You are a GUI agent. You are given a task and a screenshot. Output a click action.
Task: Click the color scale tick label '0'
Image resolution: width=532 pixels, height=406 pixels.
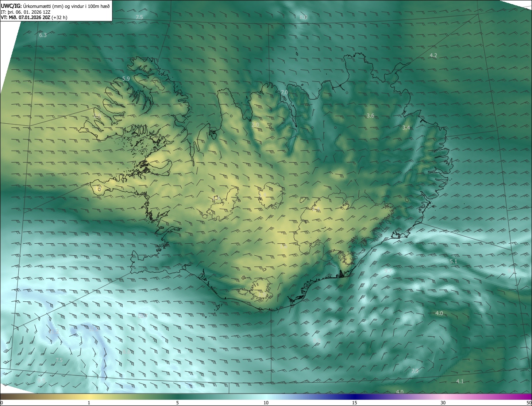[1, 403]
